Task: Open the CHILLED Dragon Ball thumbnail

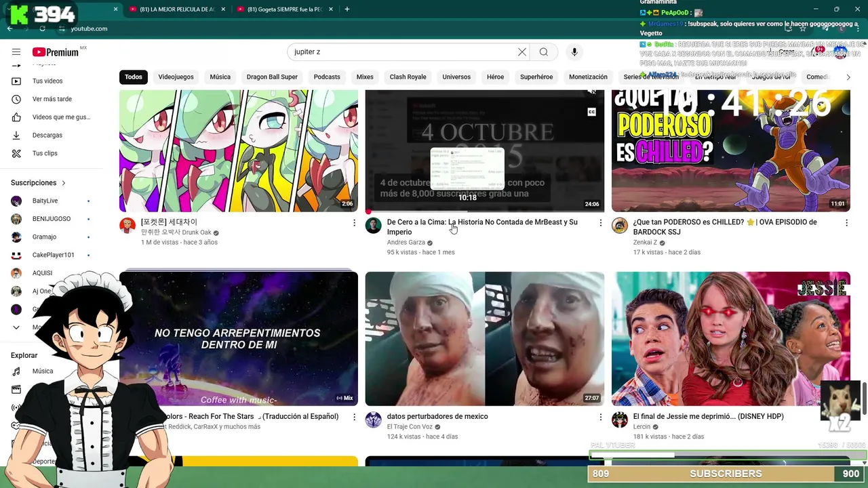Action: (731, 150)
